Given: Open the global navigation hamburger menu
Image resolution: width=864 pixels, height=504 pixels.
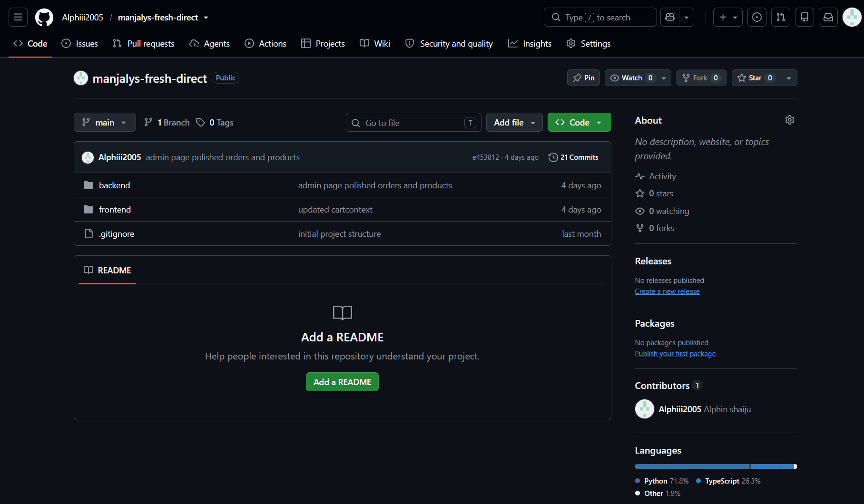Looking at the screenshot, I should [18, 18].
